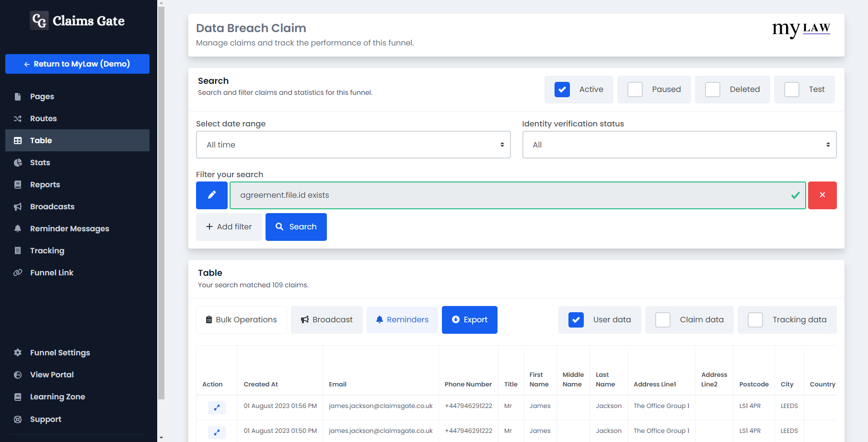Image resolution: width=868 pixels, height=442 pixels.
Task: Click the Funnel Settings gear icon
Action: (18, 353)
